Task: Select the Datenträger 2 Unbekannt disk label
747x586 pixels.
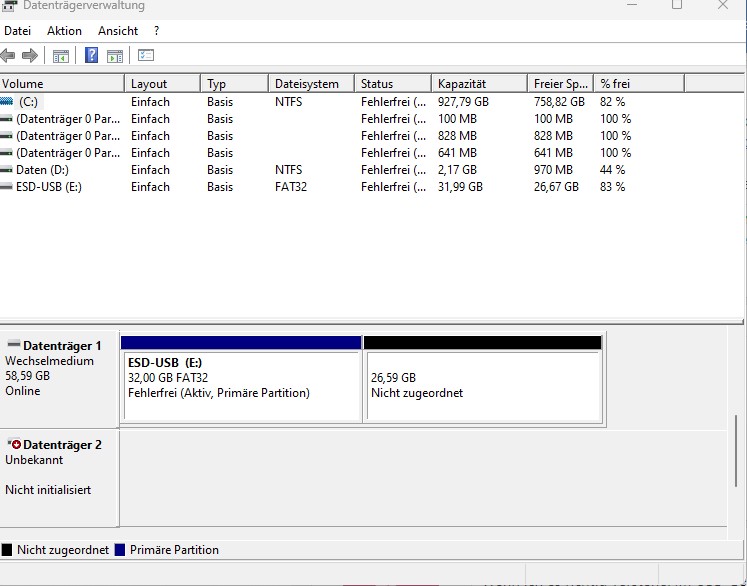Action: pos(59,478)
